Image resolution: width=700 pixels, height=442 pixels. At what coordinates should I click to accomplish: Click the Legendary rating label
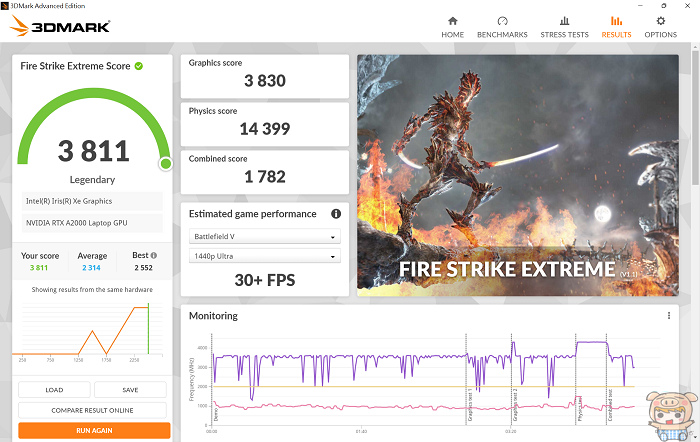click(92, 179)
